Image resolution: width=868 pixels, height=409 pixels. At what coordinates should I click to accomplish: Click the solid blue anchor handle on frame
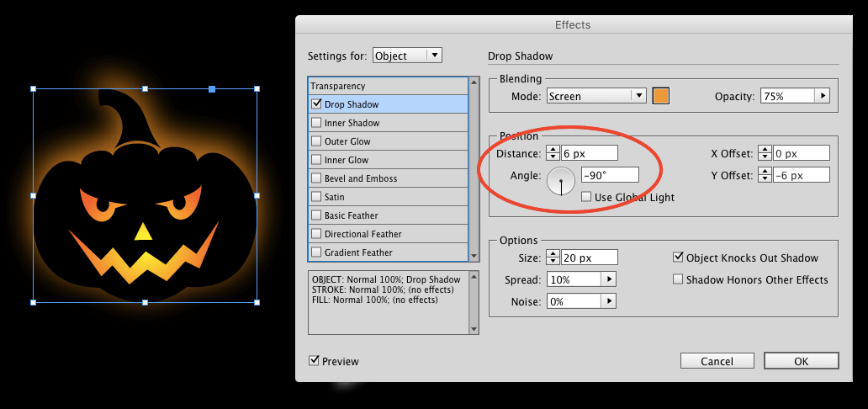(212, 88)
